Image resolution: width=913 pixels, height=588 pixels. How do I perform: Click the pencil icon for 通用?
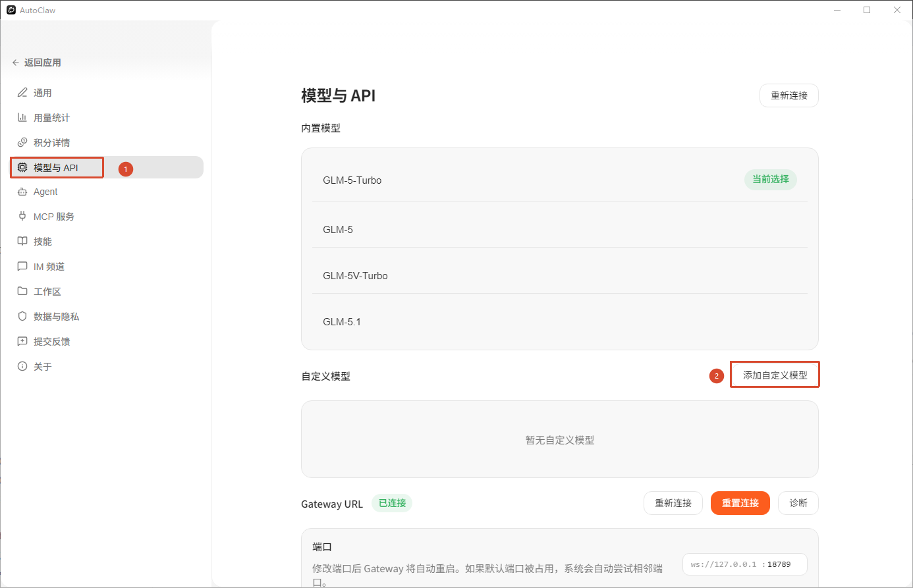tap(22, 93)
